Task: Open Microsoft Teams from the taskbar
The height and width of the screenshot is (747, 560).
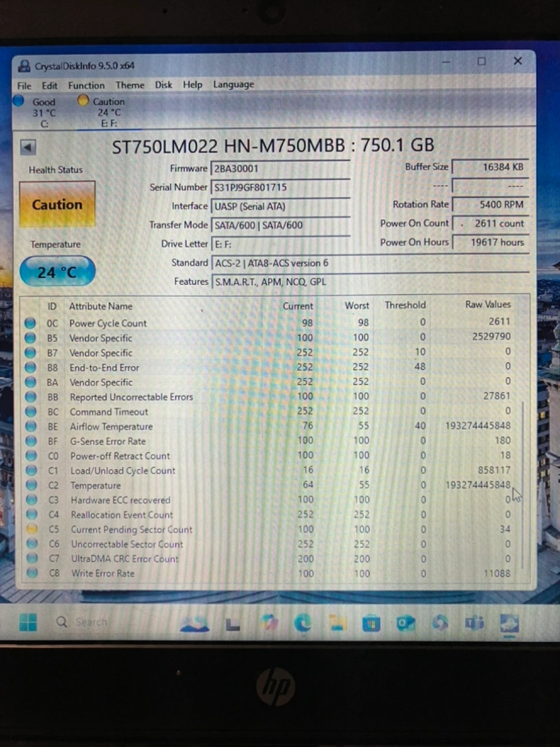Action: point(475,622)
